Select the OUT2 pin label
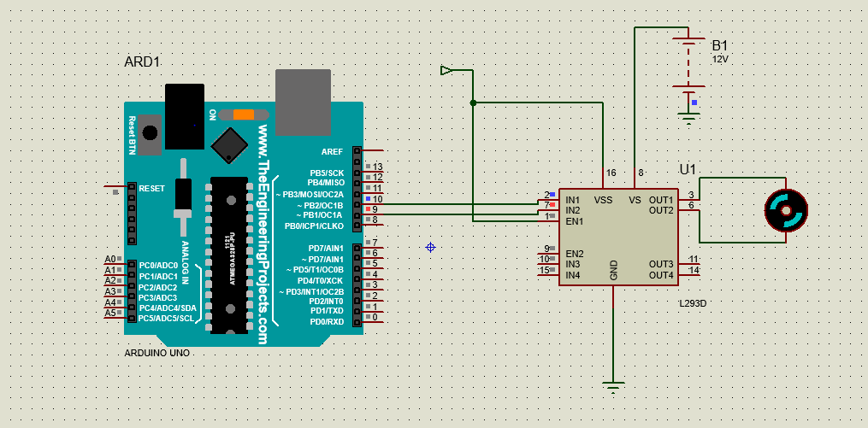Viewport: 868px width, 428px height. click(x=661, y=210)
